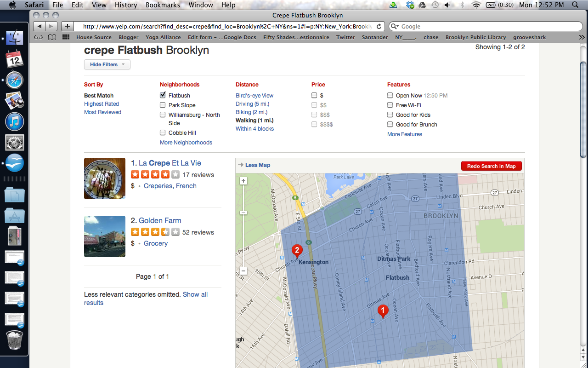Open the Bookmarks menu
The height and width of the screenshot is (368, 588).
(x=163, y=5)
